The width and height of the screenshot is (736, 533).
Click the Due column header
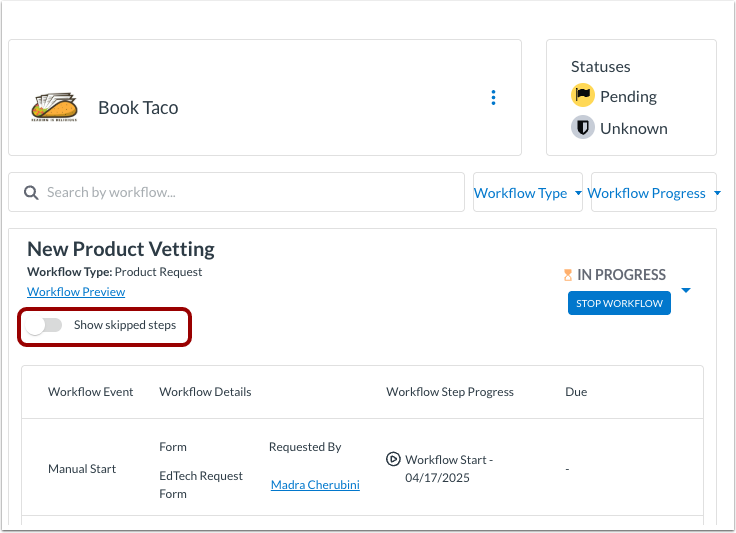pyautogui.click(x=576, y=392)
